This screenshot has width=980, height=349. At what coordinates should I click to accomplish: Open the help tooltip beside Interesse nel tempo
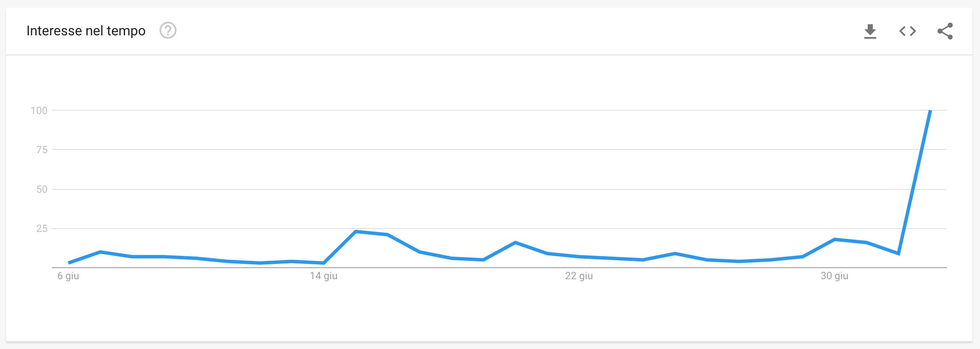pyautogui.click(x=168, y=31)
